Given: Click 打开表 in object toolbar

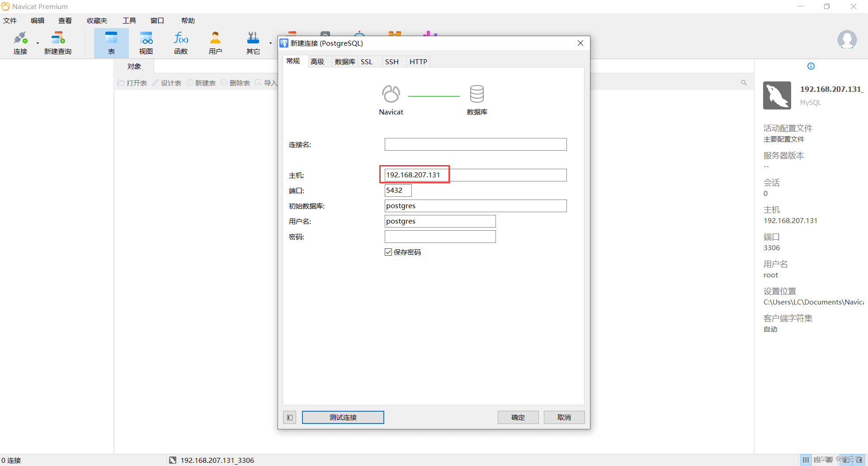Looking at the screenshot, I should click(x=132, y=83).
